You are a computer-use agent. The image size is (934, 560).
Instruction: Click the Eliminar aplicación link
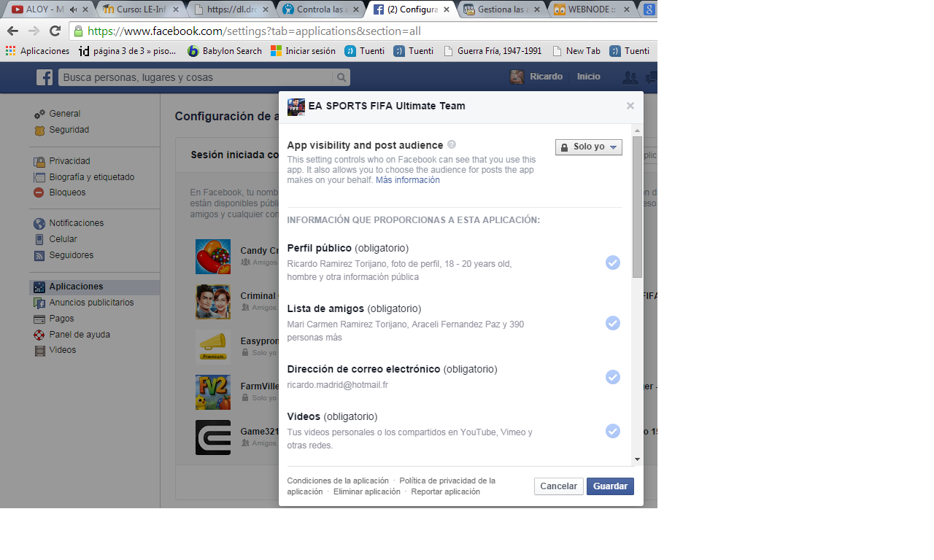[367, 491]
